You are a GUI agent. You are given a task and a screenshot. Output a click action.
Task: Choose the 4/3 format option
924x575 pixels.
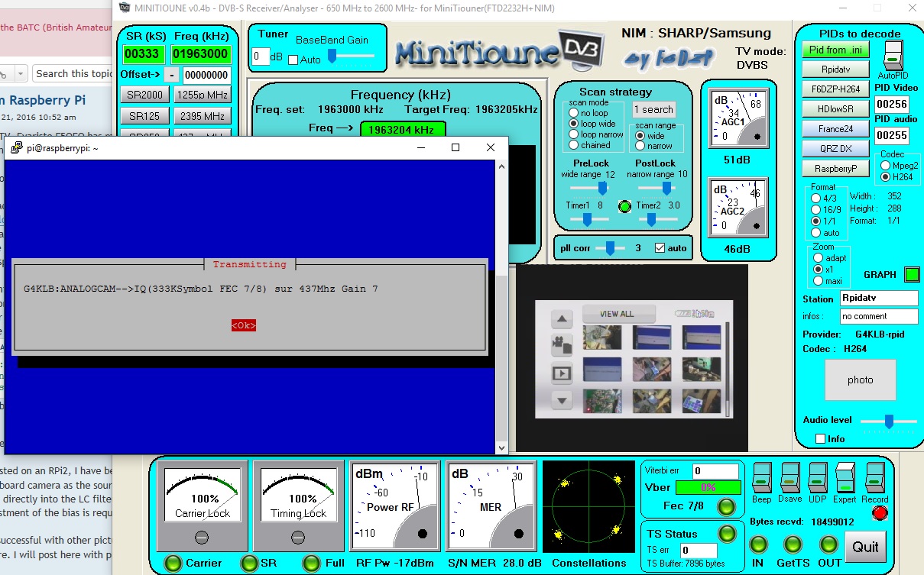(815, 198)
